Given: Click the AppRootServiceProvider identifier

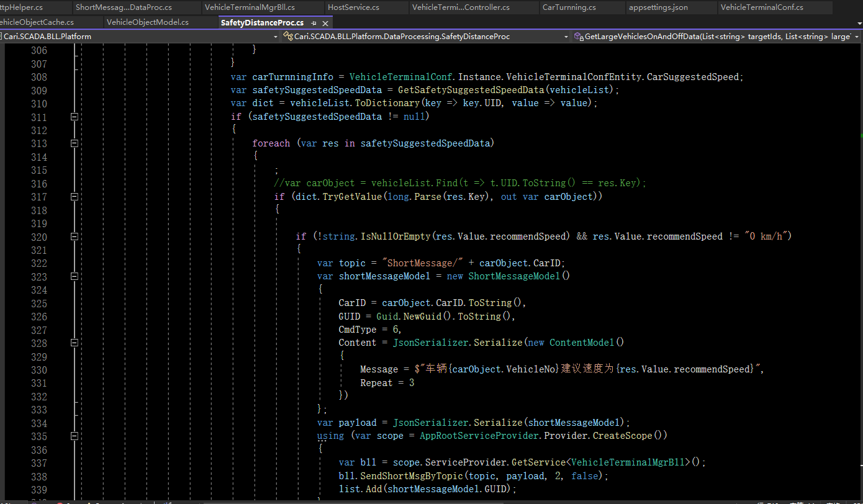Looking at the screenshot, I should click(x=479, y=436).
